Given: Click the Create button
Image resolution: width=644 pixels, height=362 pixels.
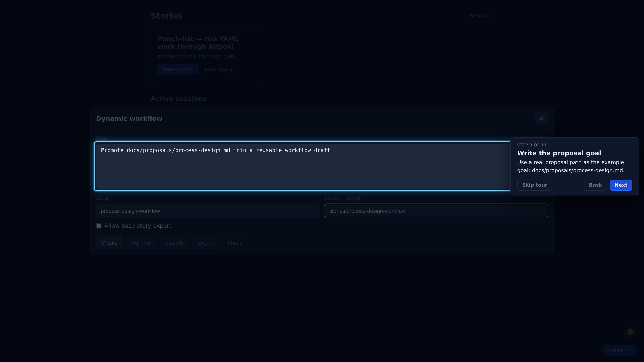Looking at the screenshot, I should click(x=109, y=243).
